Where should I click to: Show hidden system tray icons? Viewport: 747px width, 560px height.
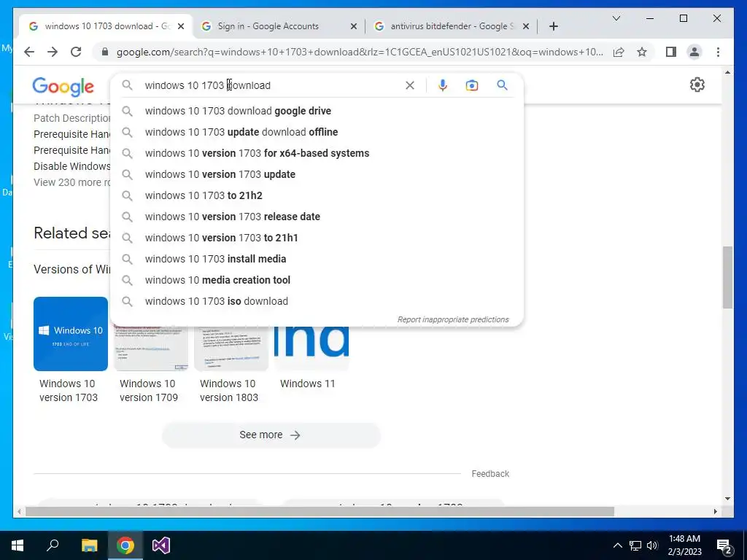pyautogui.click(x=617, y=545)
